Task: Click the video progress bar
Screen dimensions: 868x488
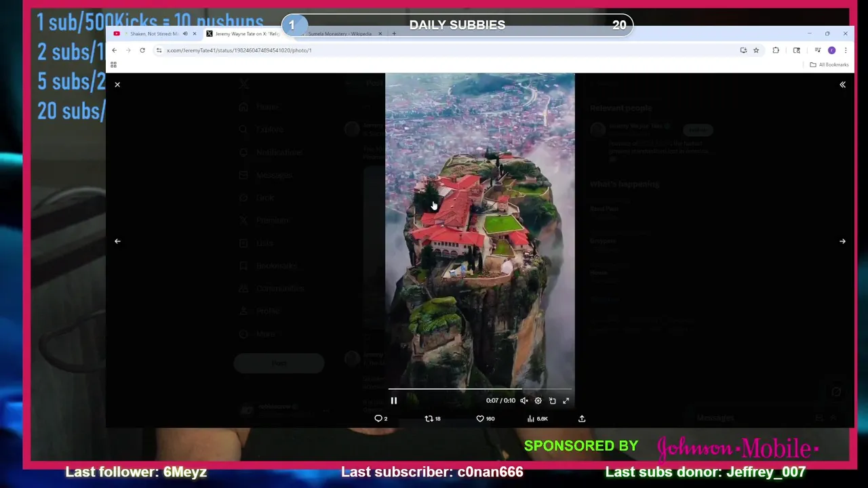Action: click(479, 389)
